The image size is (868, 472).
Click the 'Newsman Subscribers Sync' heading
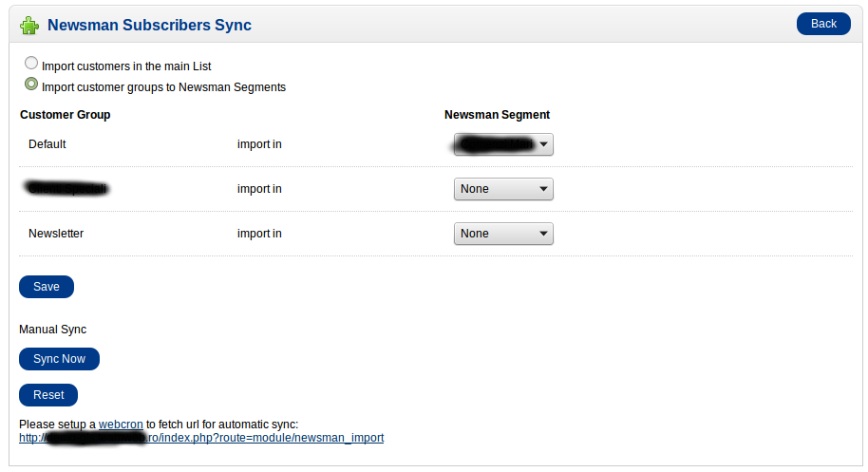tap(149, 25)
